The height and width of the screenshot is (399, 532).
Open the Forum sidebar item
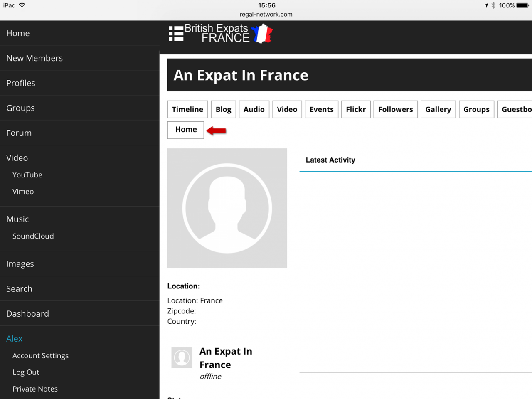19,133
